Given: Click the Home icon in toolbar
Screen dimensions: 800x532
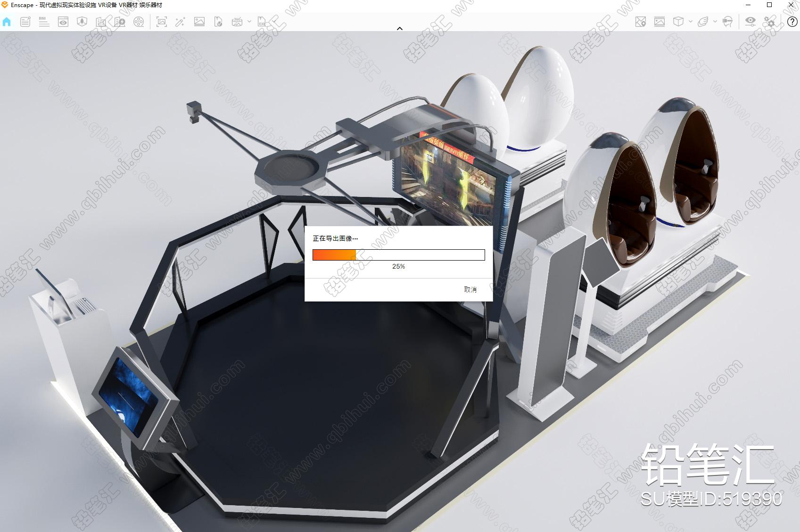Looking at the screenshot, I should [7, 22].
